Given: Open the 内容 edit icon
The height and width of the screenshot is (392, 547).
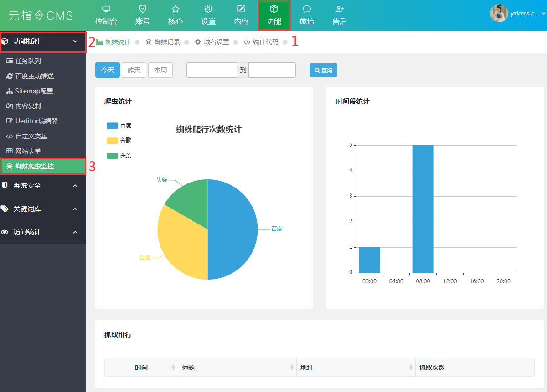Looking at the screenshot, I should click(x=241, y=9).
